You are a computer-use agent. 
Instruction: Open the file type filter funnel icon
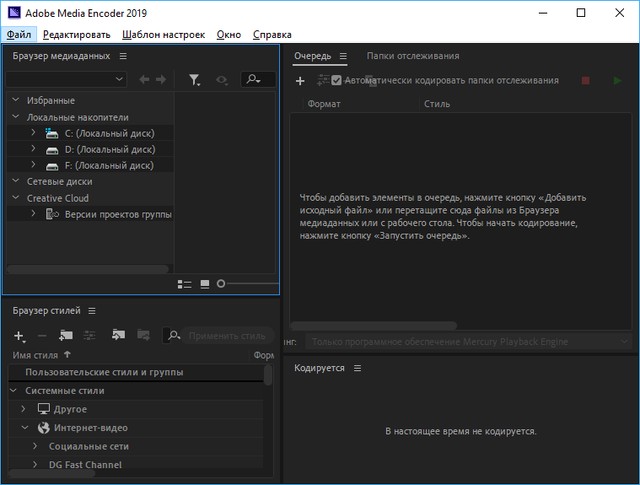(195, 79)
